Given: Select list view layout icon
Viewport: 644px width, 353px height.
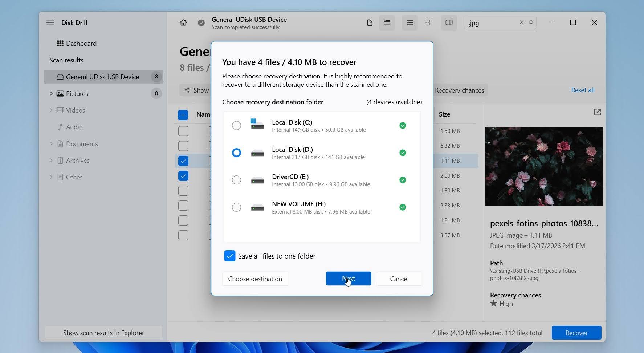Looking at the screenshot, I should [x=410, y=23].
